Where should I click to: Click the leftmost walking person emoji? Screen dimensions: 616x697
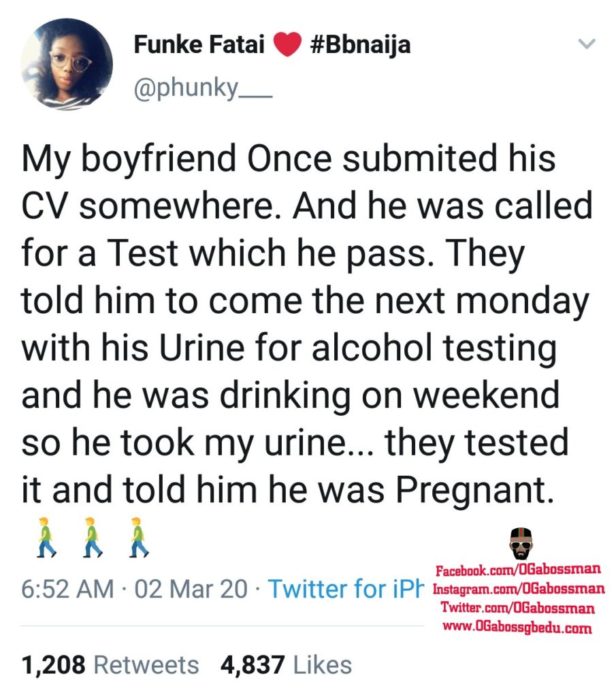[x=46, y=536]
